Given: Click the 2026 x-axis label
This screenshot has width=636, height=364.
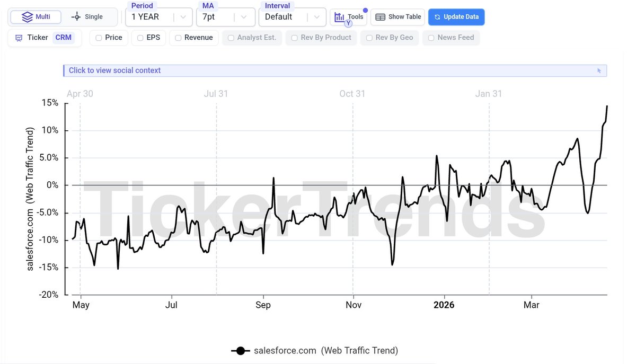Looking at the screenshot, I should 444,305.
